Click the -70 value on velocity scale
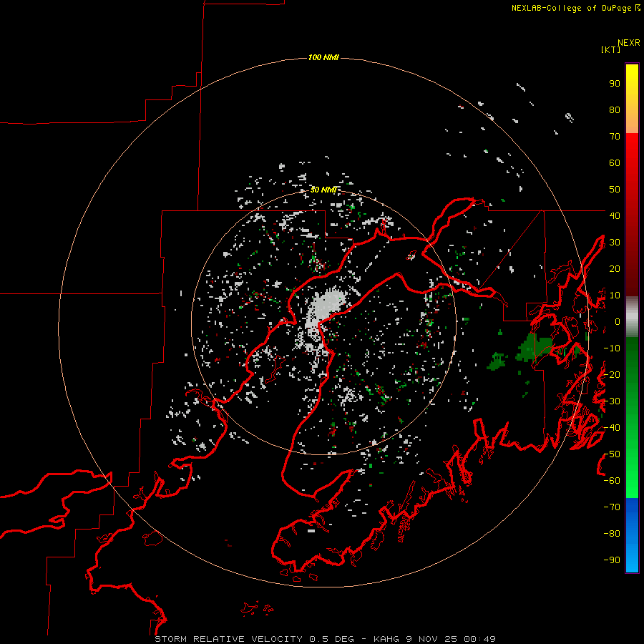Screen dimensions: 644x644 coord(612,507)
